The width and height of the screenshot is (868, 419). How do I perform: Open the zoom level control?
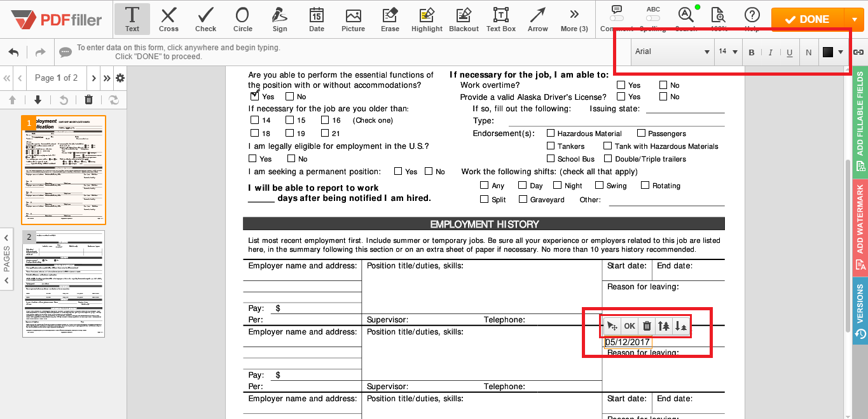[x=719, y=15]
